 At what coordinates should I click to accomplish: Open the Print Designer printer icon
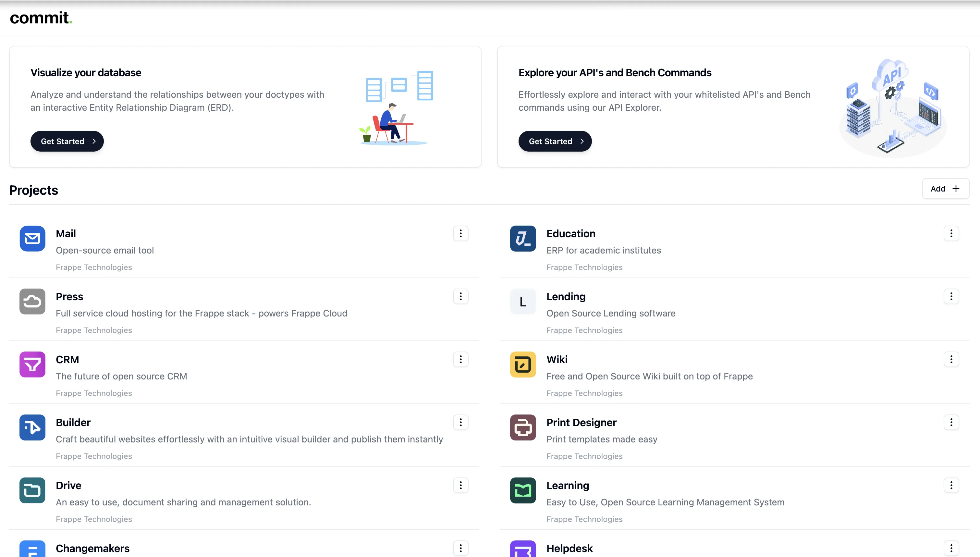(523, 427)
